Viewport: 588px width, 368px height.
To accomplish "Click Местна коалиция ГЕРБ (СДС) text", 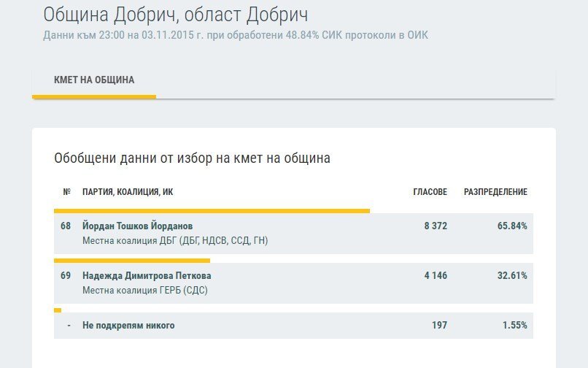I will 144,291.
